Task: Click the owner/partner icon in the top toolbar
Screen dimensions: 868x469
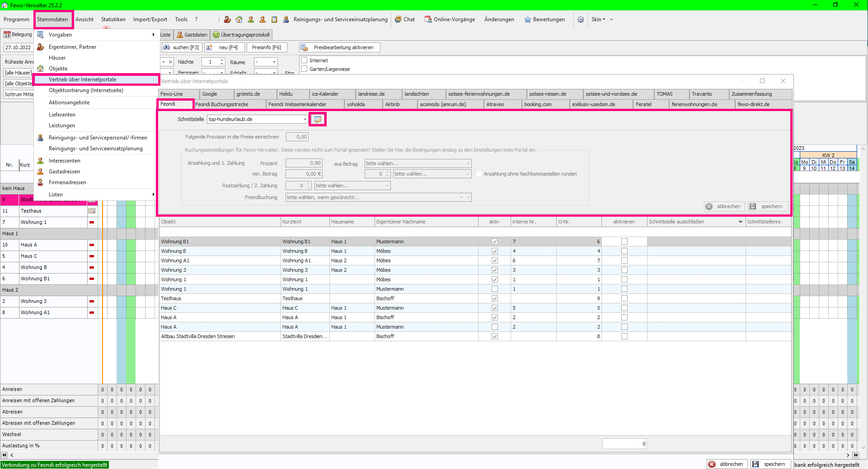Action: tap(227, 19)
